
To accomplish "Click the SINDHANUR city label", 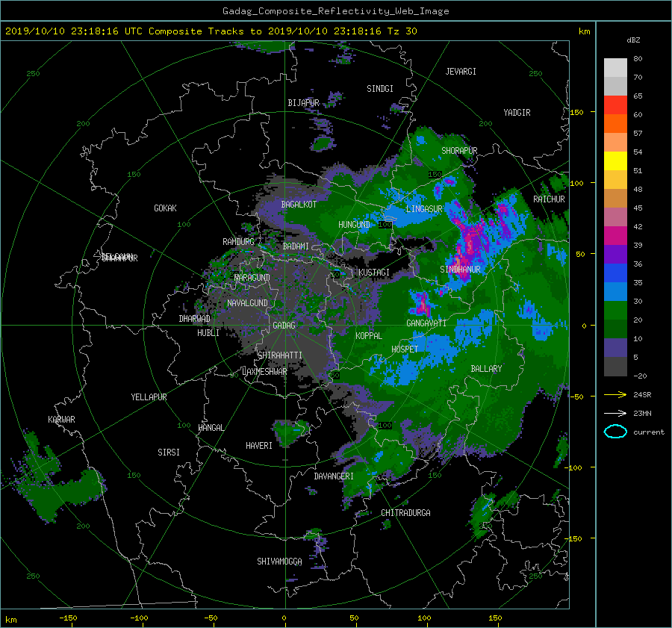I will pyautogui.click(x=460, y=270).
